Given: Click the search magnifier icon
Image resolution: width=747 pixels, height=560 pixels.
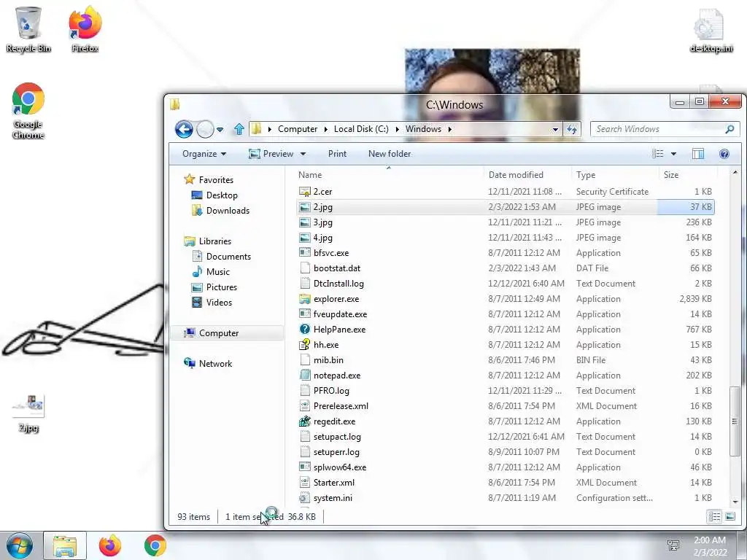Looking at the screenshot, I should [x=729, y=129].
